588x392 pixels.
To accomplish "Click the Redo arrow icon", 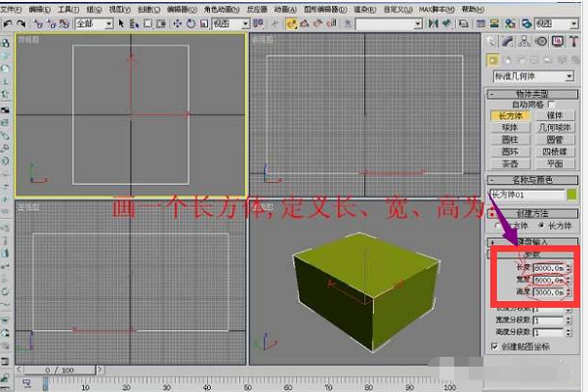I will 21,23.
